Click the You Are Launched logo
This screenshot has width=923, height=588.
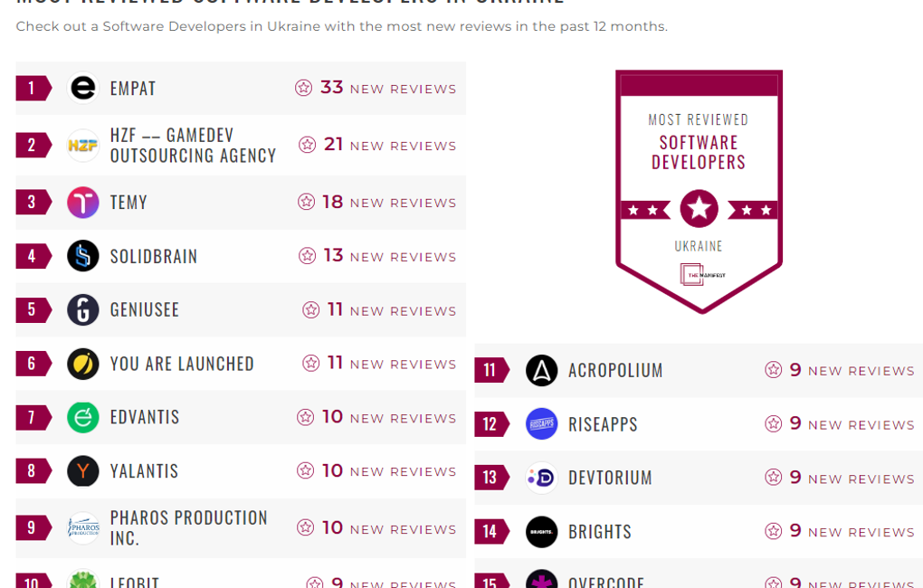coord(83,363)
